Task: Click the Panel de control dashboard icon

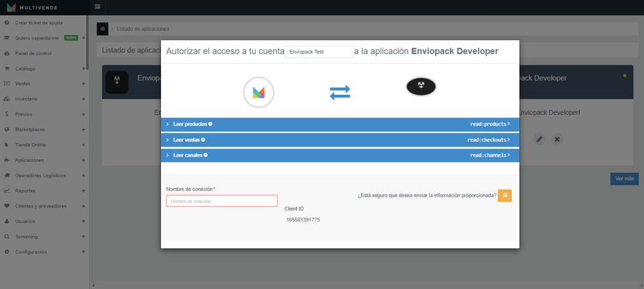Action: pyautogui.click(x=7, y=54)
